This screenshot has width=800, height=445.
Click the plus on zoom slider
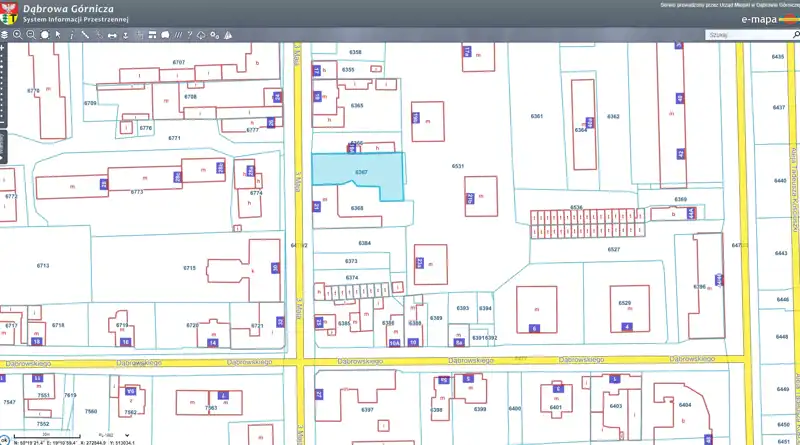coord(3,47)
